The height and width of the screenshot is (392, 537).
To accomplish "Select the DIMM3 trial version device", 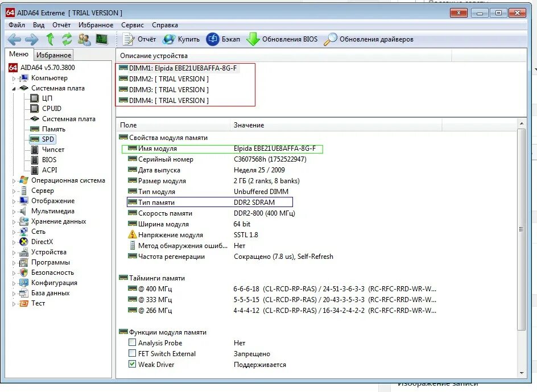I will coord(164,90).
